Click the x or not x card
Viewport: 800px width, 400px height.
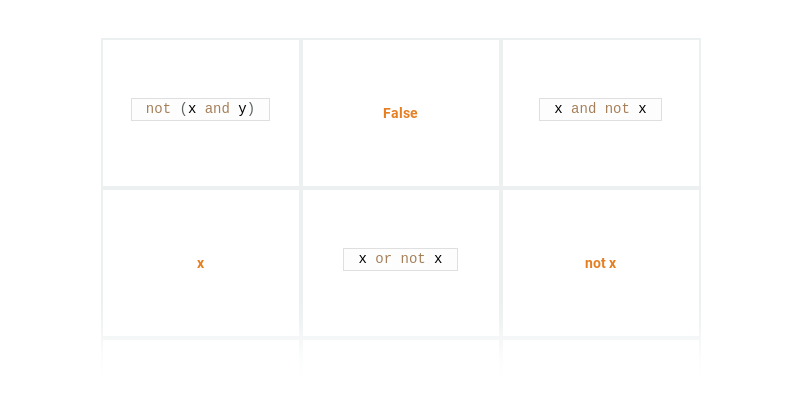pos(401,263)
